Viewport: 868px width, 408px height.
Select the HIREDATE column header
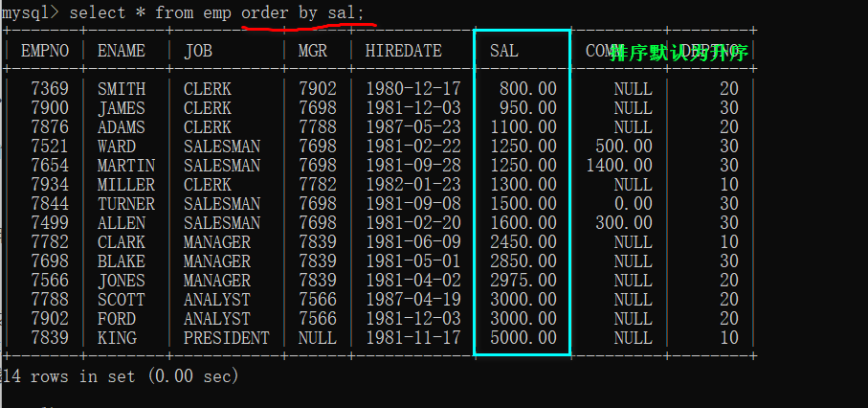tap(404, 51)
